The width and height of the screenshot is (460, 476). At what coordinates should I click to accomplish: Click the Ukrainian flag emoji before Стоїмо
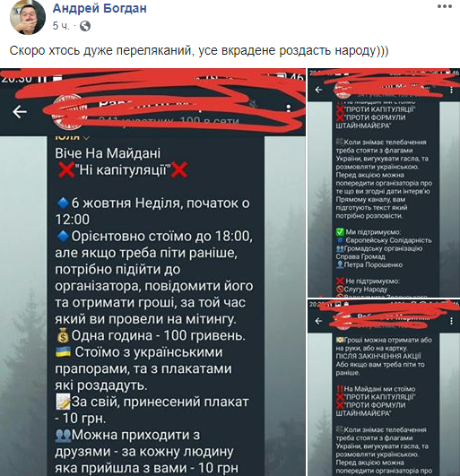pos(63,351)
